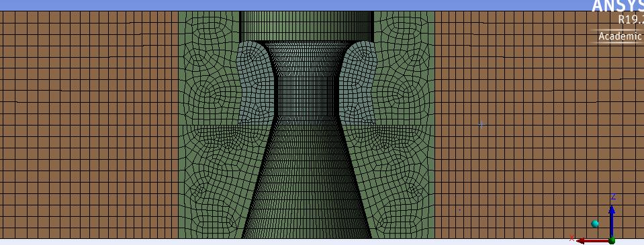Image resolution: width=644 pixels, height=245 pixels.
Task: Click the Academic label under the logo
Action: pos(620,36)
